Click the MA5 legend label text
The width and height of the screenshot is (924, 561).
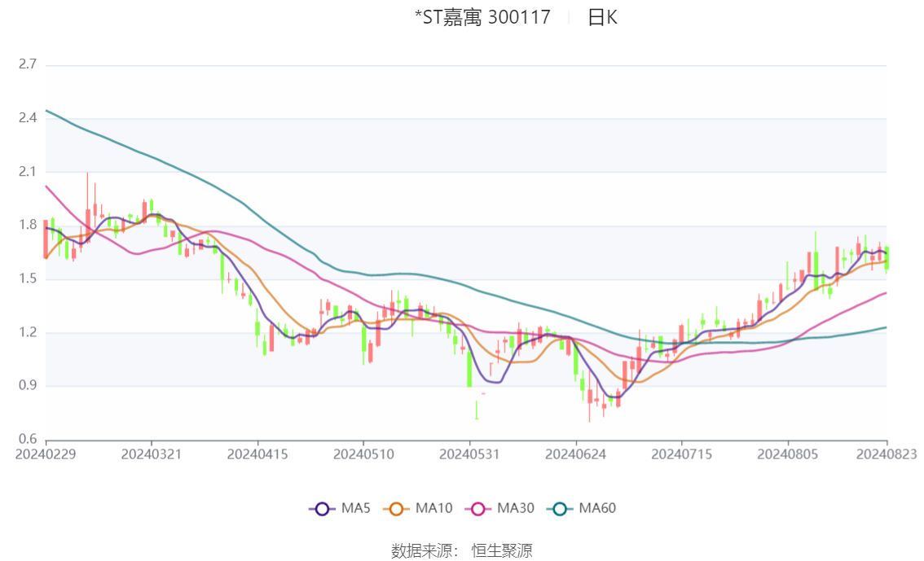click(355, 509)
